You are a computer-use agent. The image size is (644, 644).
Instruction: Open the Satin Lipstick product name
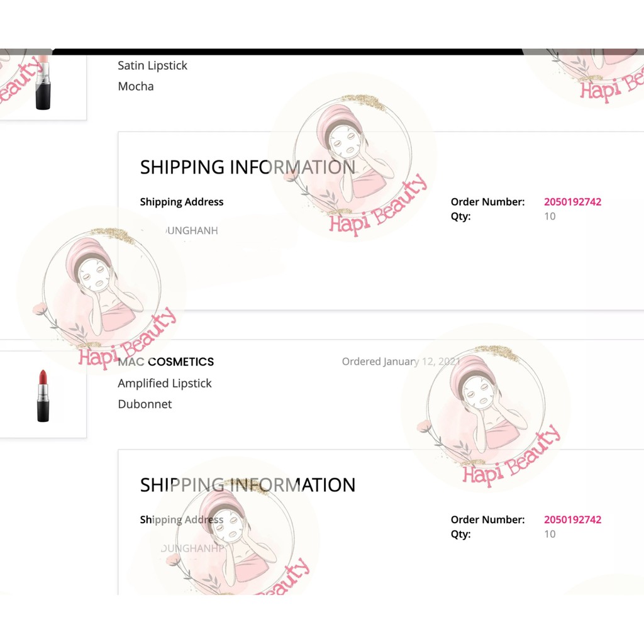[x=152, y=65]
